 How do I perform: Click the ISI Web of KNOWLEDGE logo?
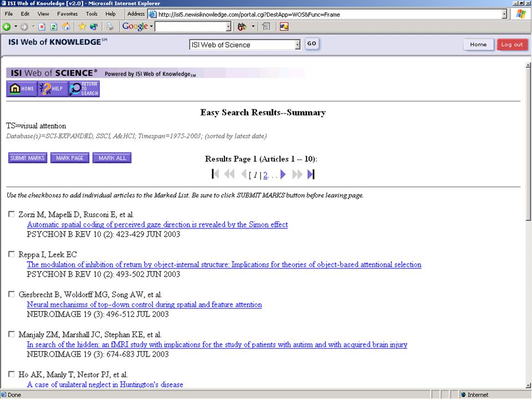[57, 42]
